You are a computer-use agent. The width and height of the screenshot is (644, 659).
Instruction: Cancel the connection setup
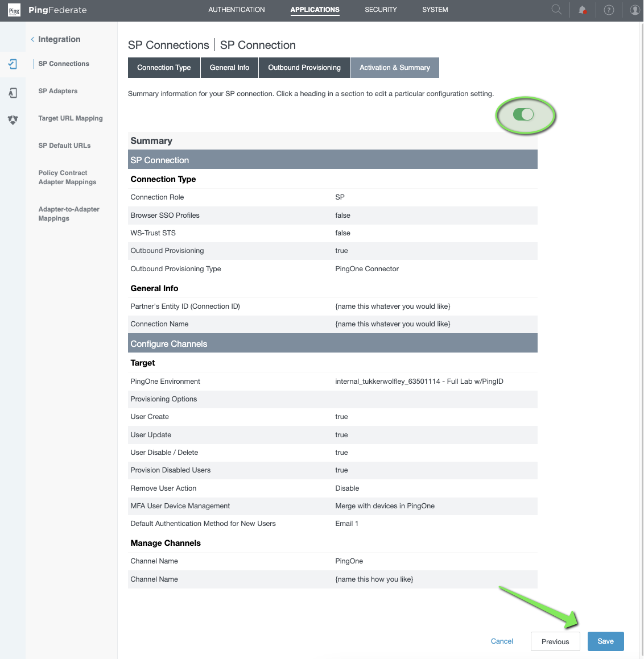pyautogui.click(x=502, y=641)
